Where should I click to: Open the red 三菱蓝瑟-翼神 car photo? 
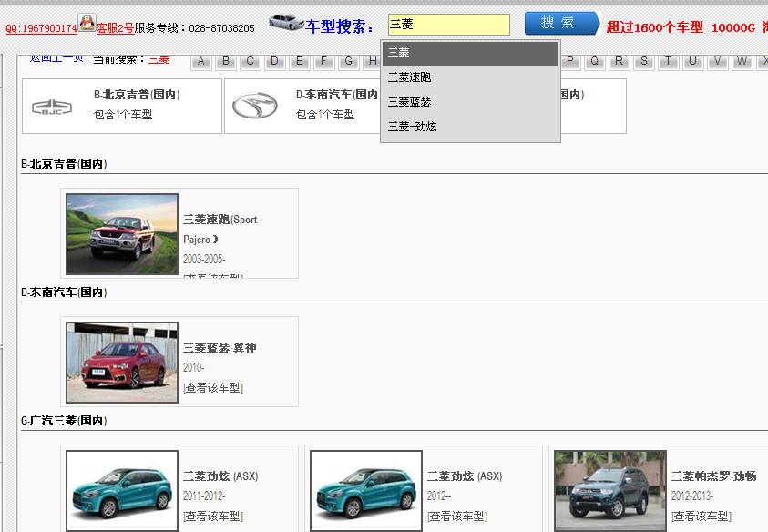point(122,363)
